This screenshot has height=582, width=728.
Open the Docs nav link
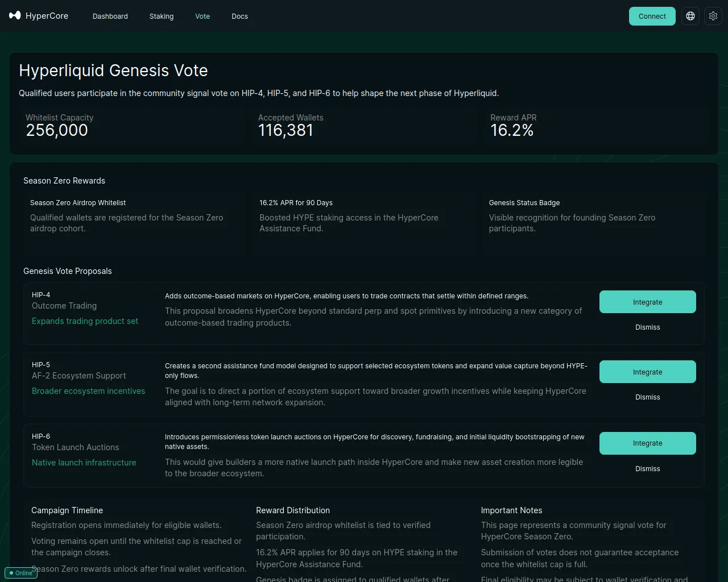tap(239, 16)
